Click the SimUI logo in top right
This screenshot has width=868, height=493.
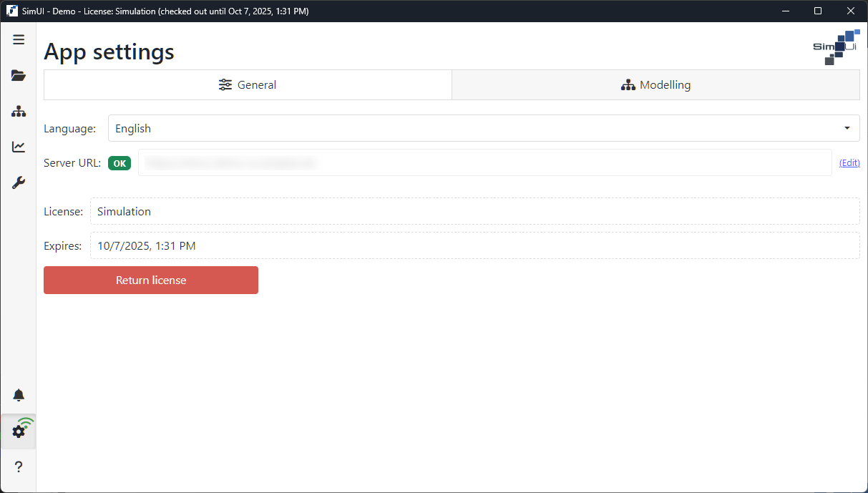click(x=836, y=47)
